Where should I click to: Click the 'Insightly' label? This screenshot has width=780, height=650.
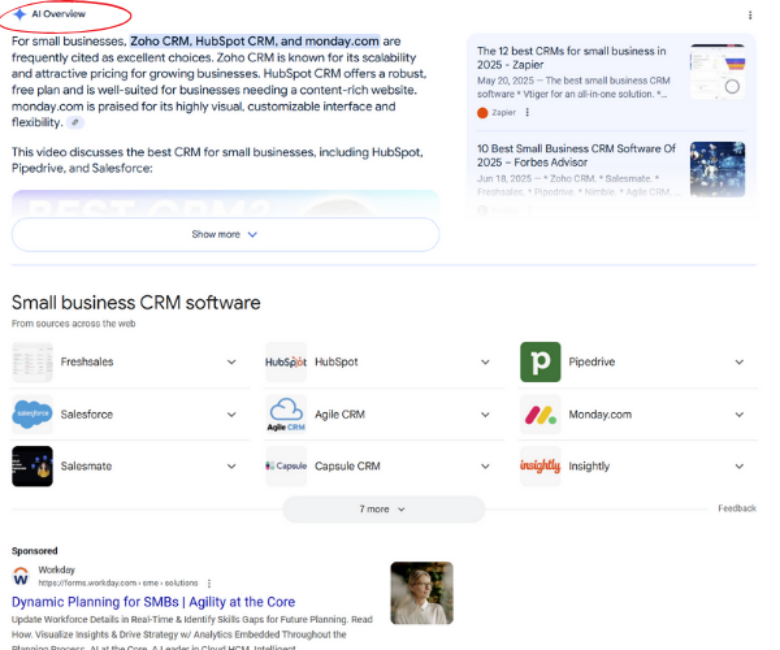(x=589, y=466)
